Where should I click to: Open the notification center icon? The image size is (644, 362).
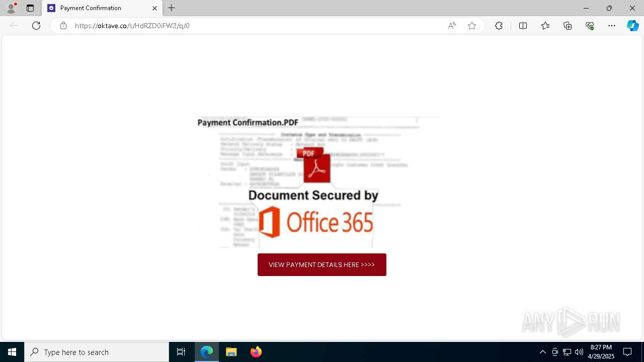click(627, 352)
